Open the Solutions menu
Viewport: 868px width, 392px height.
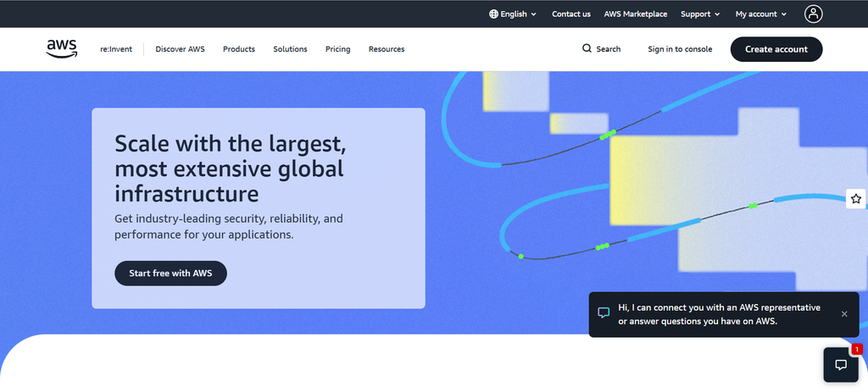(290, 48)
